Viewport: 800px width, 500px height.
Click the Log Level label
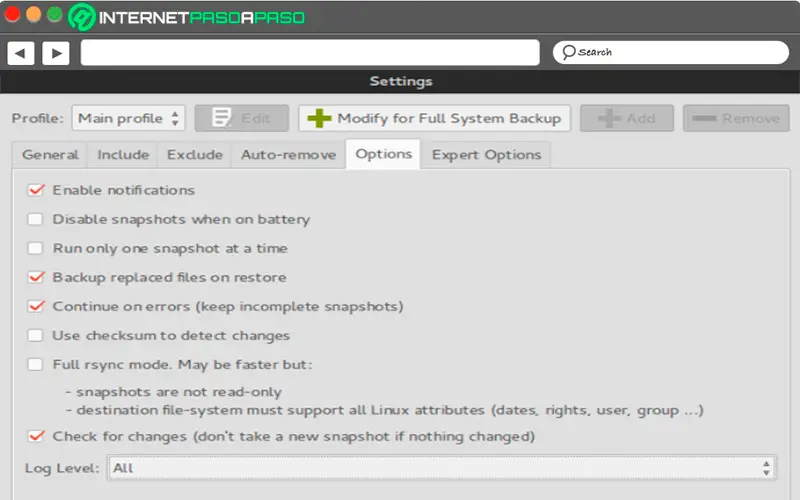pyautogui.click(x=62, y=468)
